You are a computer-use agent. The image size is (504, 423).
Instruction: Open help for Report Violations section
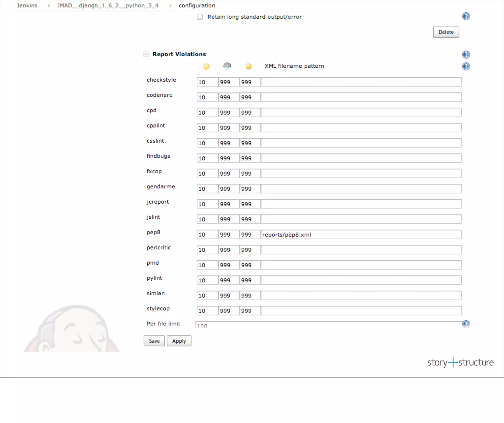coord(466,54)
